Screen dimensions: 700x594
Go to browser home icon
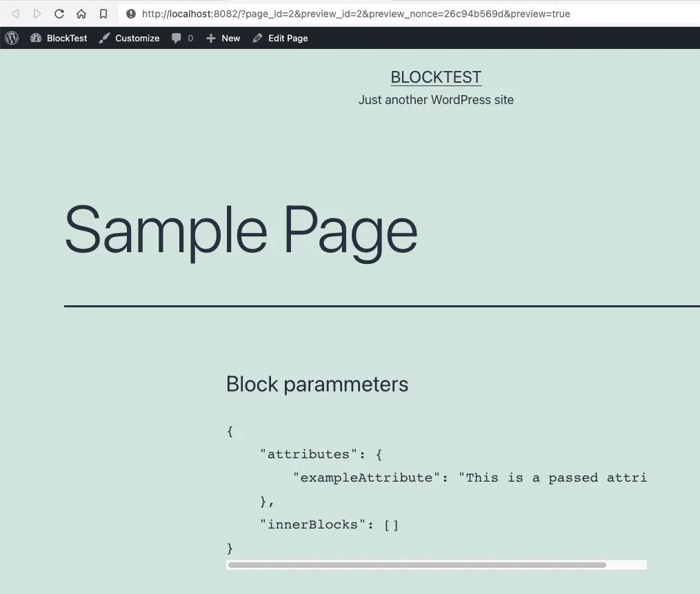click(81, 14)
